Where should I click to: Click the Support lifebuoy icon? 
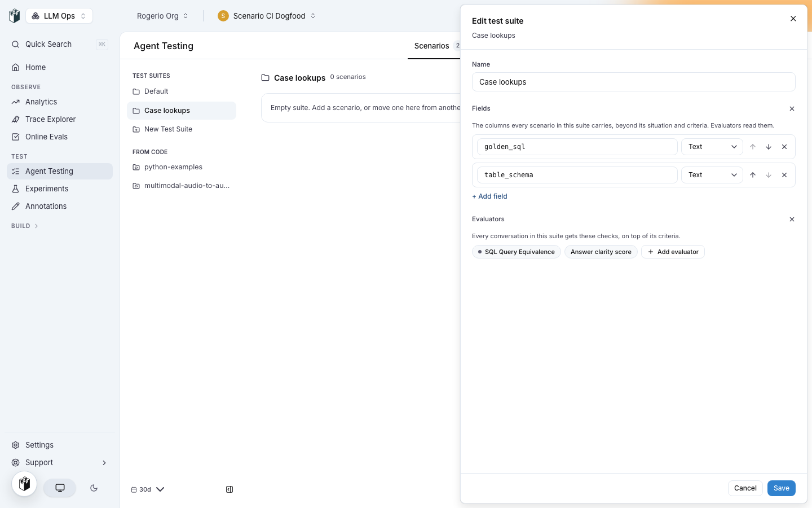coord(16,462)
